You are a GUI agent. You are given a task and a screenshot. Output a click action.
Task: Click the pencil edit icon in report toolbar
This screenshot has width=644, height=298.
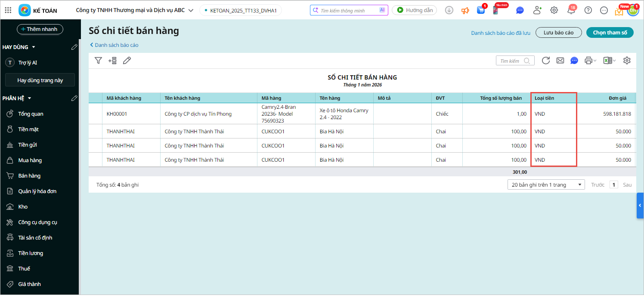[127, 61]
